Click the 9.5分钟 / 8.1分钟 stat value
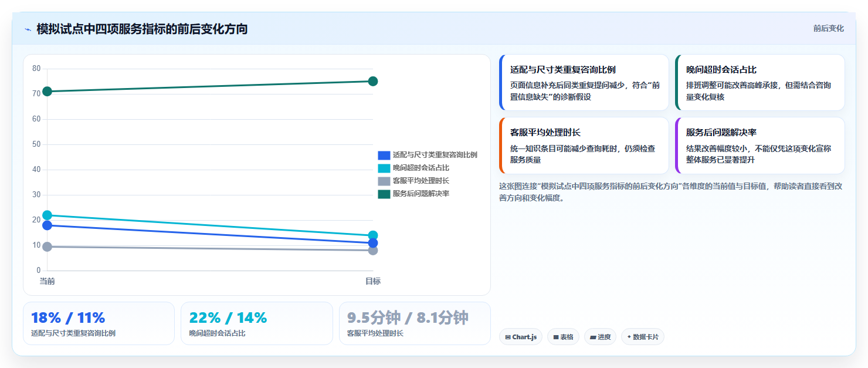Image resolution: width=868 pixels, height=368 pixels. point(408,318)
